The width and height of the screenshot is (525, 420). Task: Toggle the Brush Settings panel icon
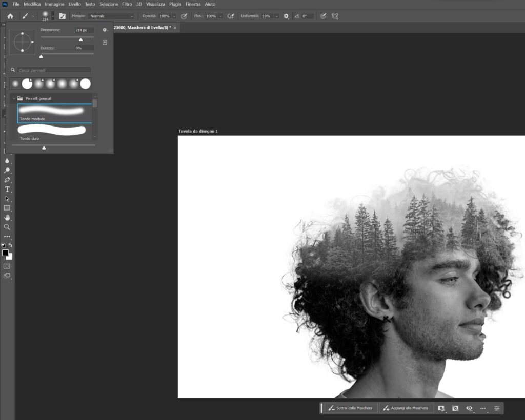tap(62, 16)
